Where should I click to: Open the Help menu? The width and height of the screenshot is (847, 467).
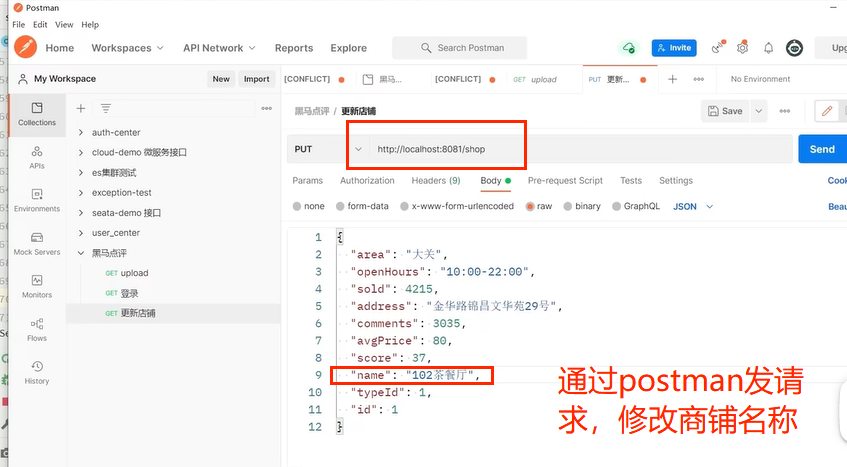click(90, 25)
